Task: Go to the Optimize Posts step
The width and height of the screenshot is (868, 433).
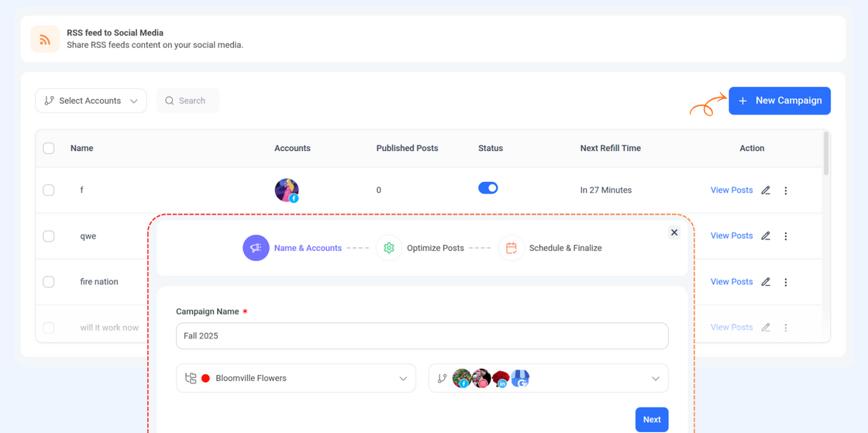Action: coord(435,248)
